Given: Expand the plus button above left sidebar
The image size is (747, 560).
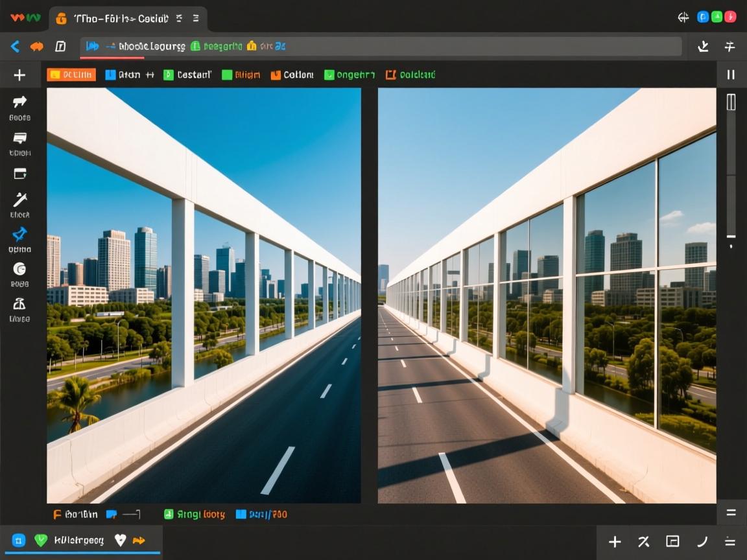Looking at the screenshot, I should click(19, 75).
